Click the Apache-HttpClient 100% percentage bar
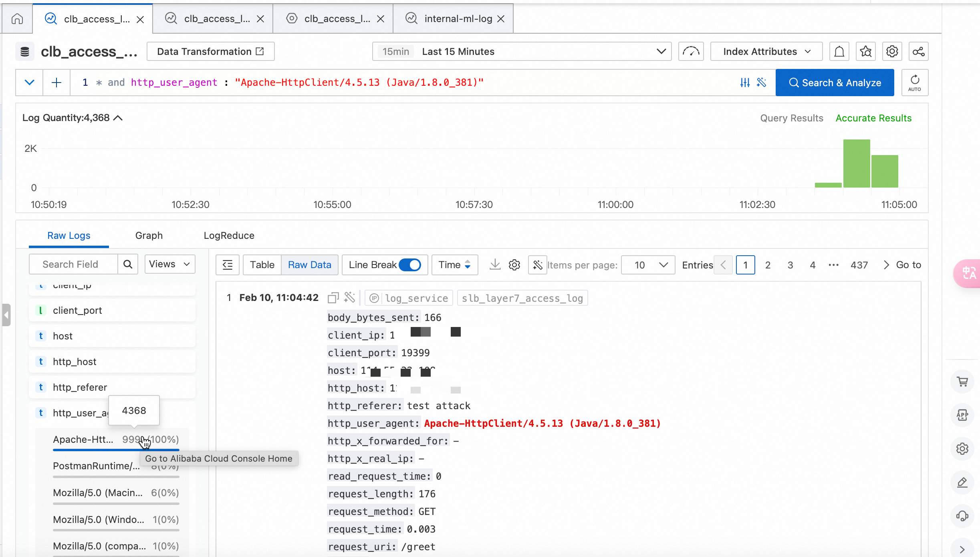The height and width of the screenshot is (557, 980). (x=116, y=450)
